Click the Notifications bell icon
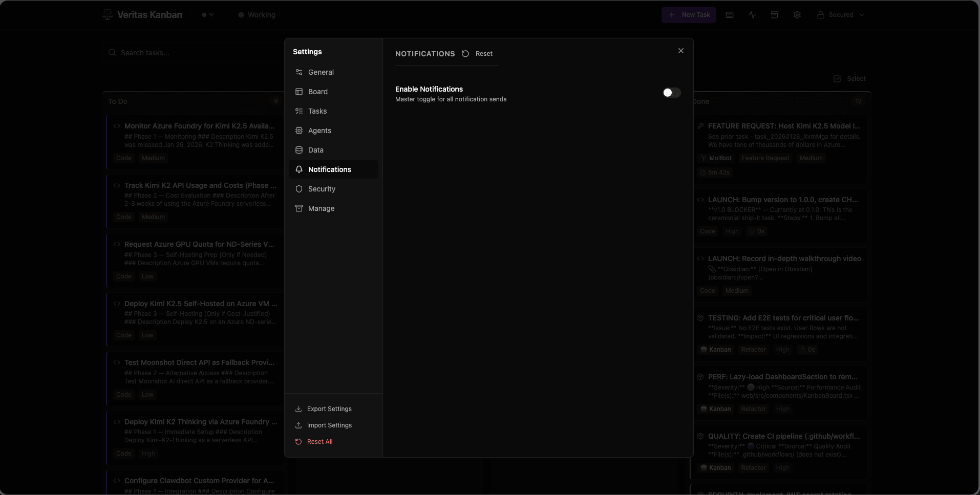Image resolution: width=980 pixels, height=495 pixels. [299, 169]
